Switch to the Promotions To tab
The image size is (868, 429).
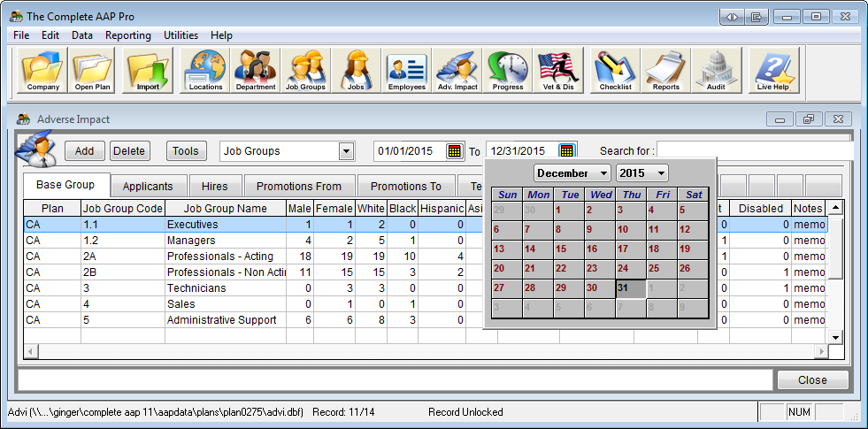coord(406,187)
